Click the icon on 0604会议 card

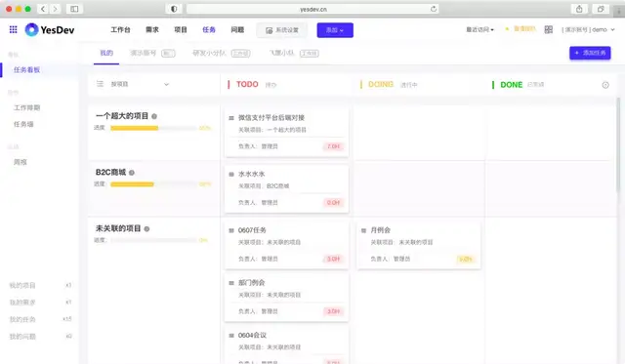[231, 336]
